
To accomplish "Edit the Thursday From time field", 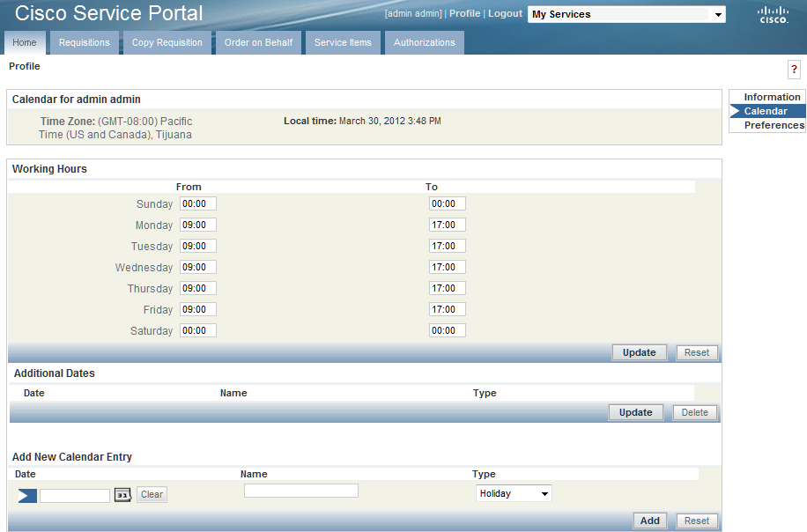I will click(198, 288).
